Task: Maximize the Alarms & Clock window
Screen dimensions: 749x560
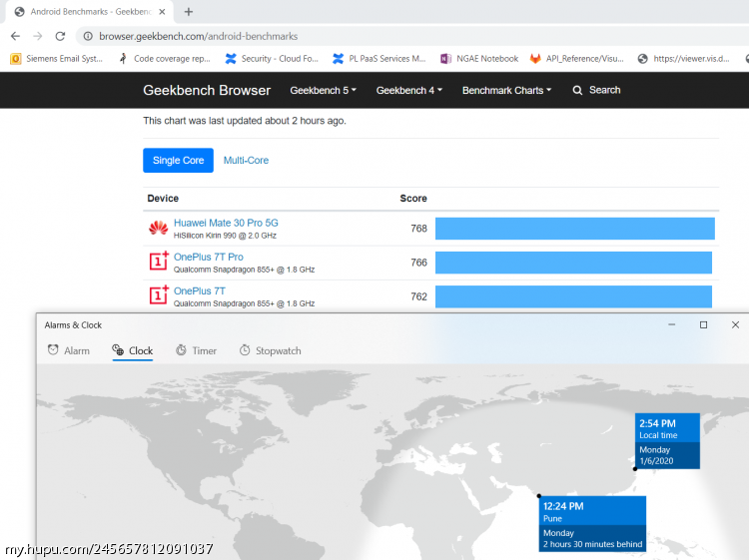Action: 704,324
